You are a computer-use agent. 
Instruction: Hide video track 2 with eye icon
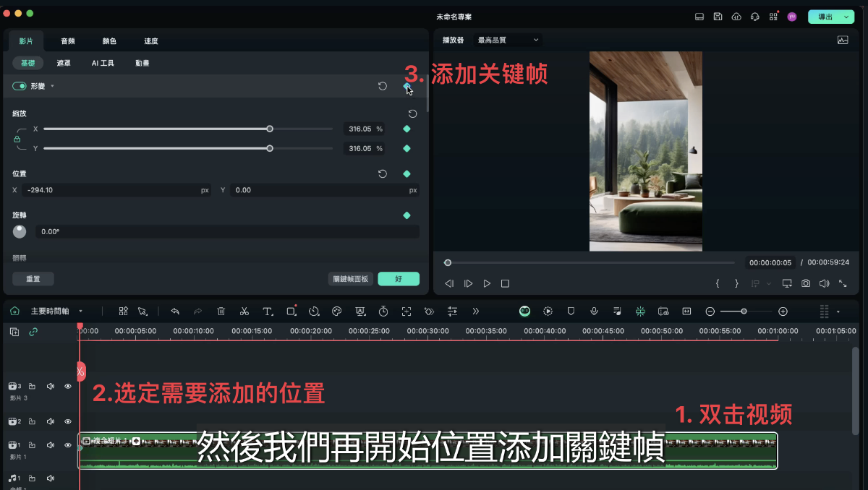(x=68, y=421)
